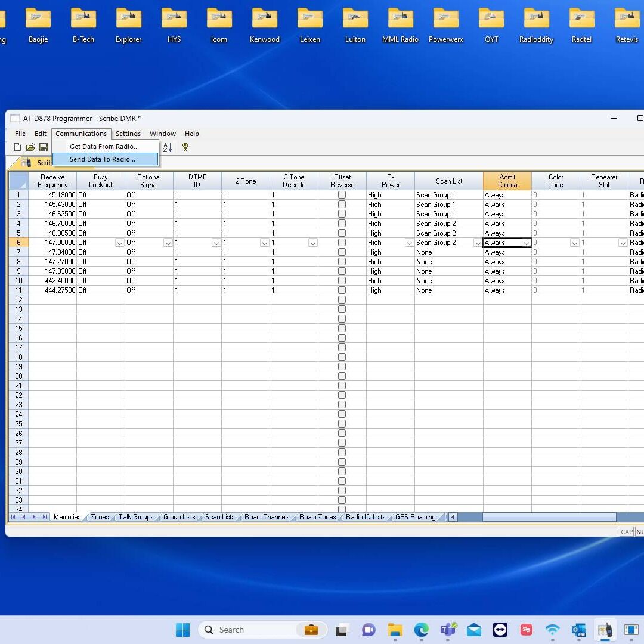Open Busy Lockout dropdown in row 6
The image size is (644, 644).
coord(119,243)
